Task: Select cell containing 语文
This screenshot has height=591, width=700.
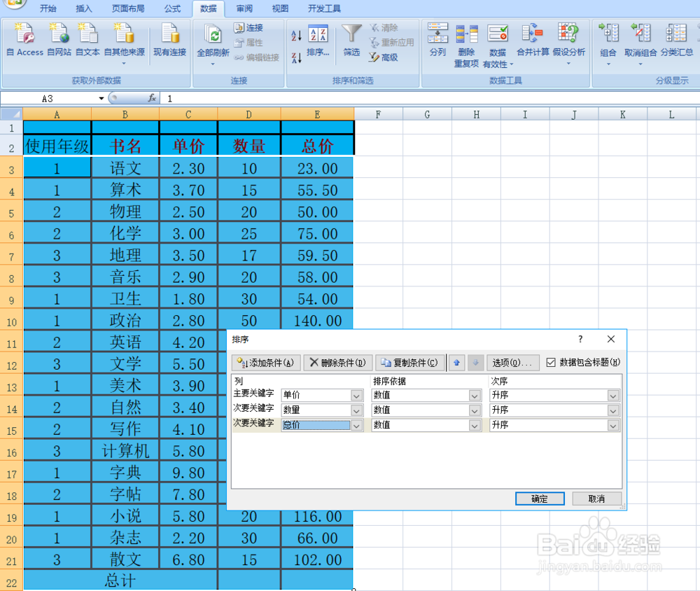Action: [x=125, y=168]
